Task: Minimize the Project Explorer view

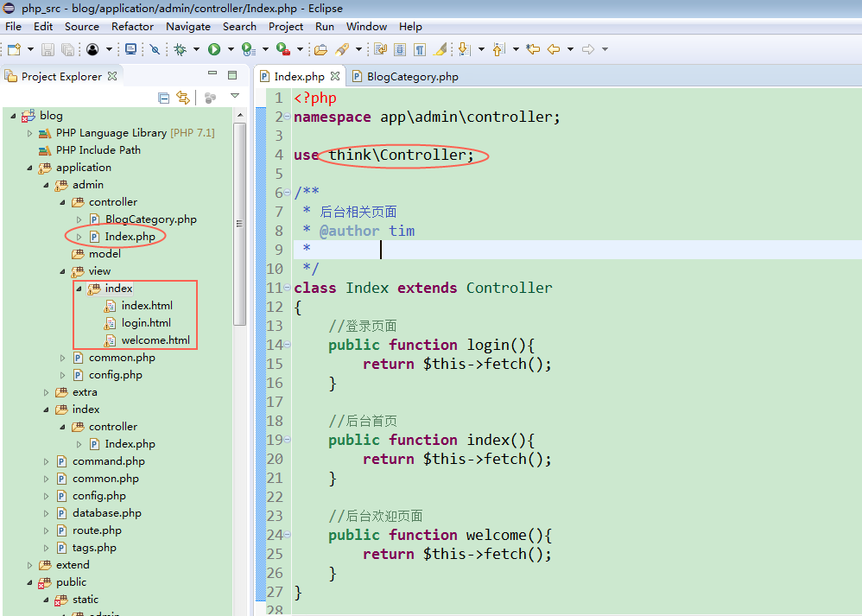Action: (212, 73)
